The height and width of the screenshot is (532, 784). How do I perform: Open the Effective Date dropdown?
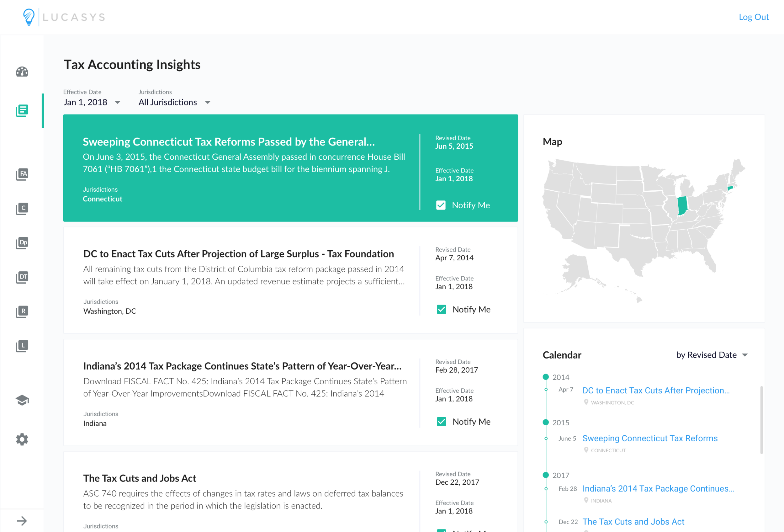click(92, 102)
